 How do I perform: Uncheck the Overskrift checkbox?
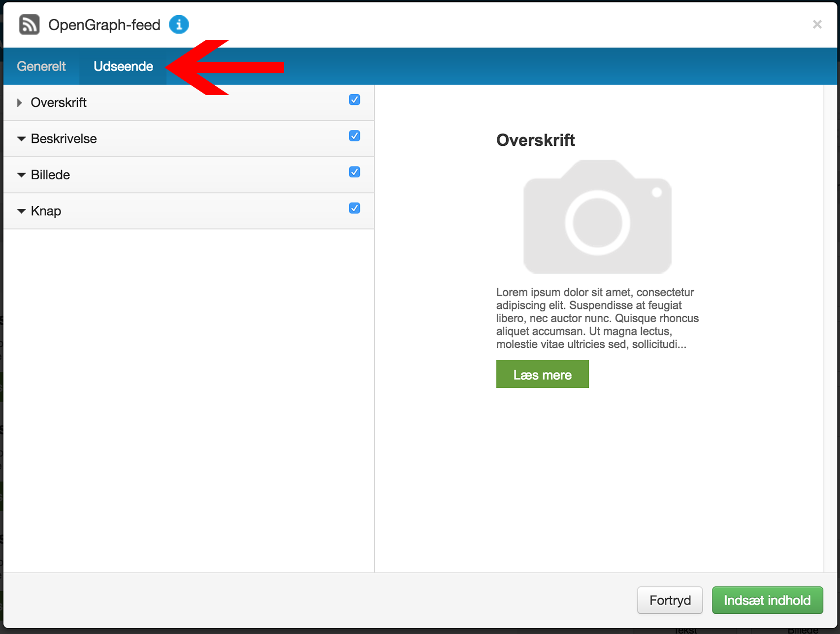(354, 100)
